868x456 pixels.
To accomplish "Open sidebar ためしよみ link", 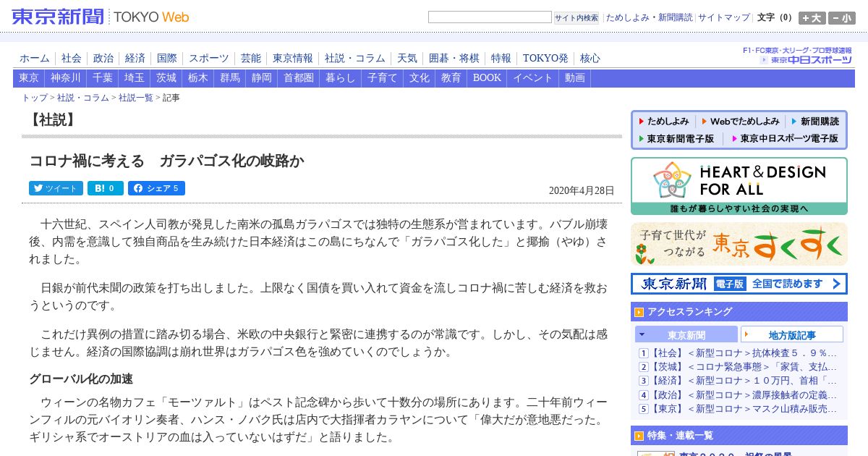I will pyautogui.click(x=663, y=122).
